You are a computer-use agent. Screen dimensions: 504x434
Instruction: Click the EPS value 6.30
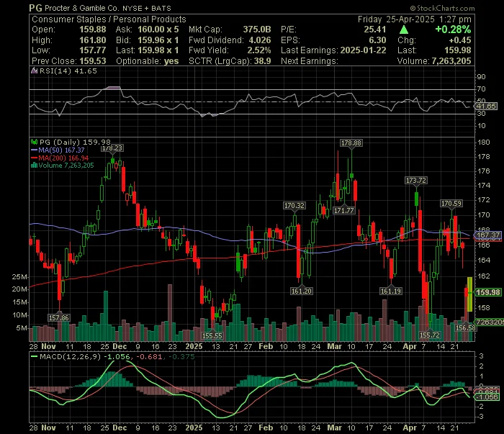377,40
